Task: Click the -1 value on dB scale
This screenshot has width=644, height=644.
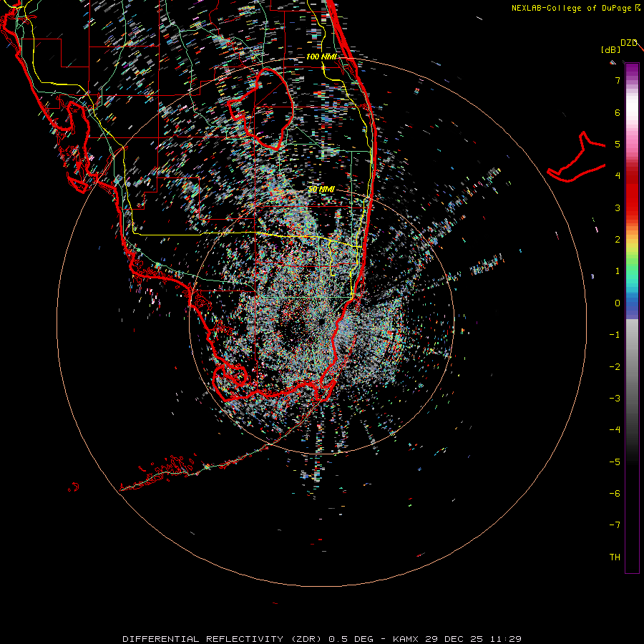Action: (615, 335)
